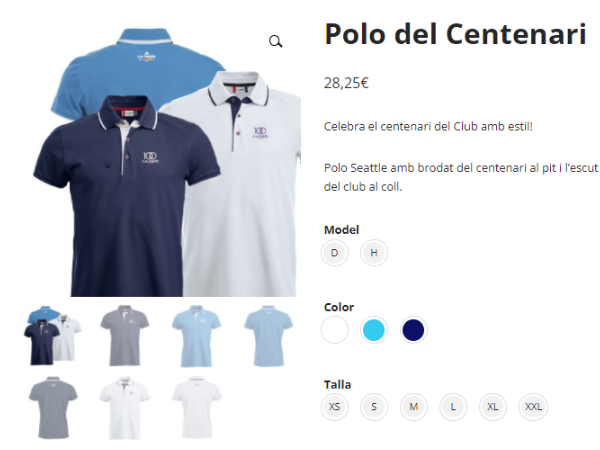The image size is (600, 450).
Task: Pick the white color swatch
Action: (x=335, y=329)
